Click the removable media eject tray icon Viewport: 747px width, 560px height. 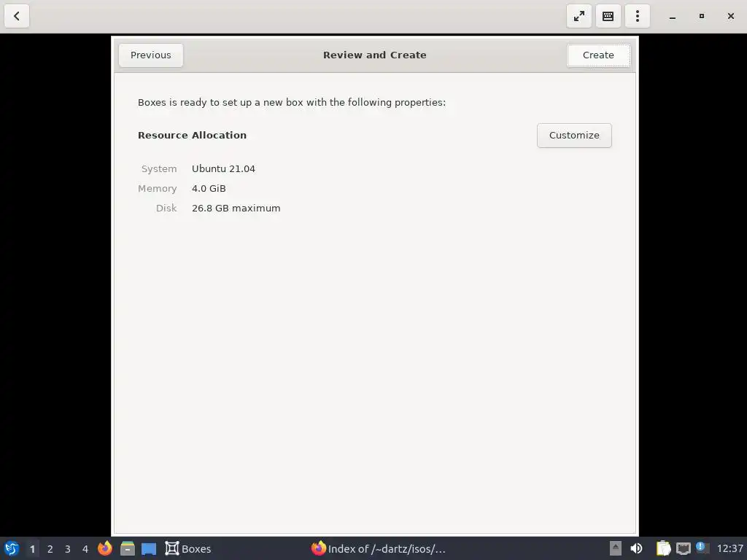tap(616, 548)
